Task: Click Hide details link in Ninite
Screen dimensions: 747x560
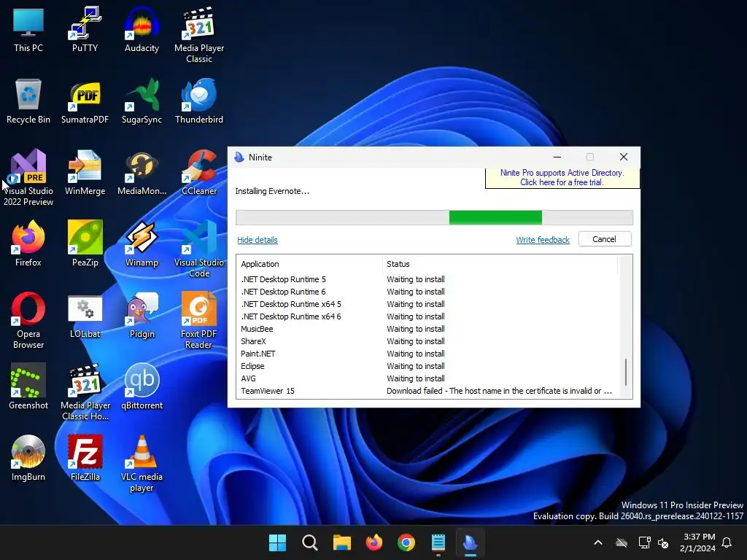Action: (258, 240)
